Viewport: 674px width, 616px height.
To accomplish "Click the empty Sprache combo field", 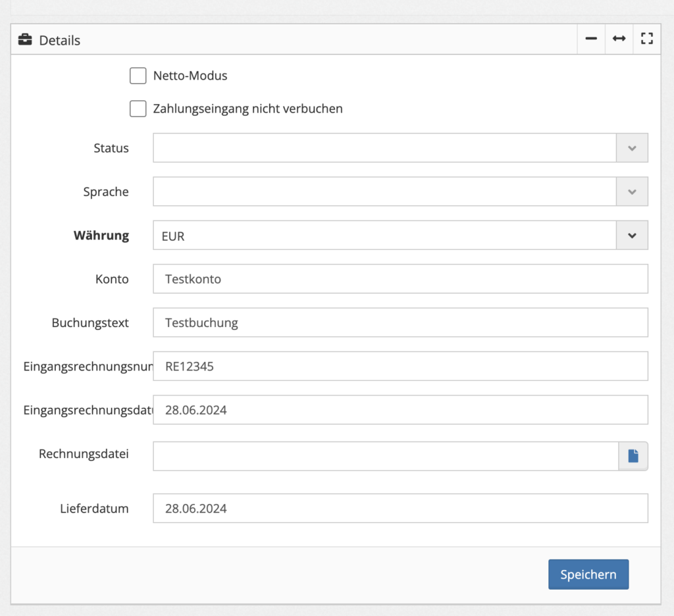I will (x=384, y=192).
